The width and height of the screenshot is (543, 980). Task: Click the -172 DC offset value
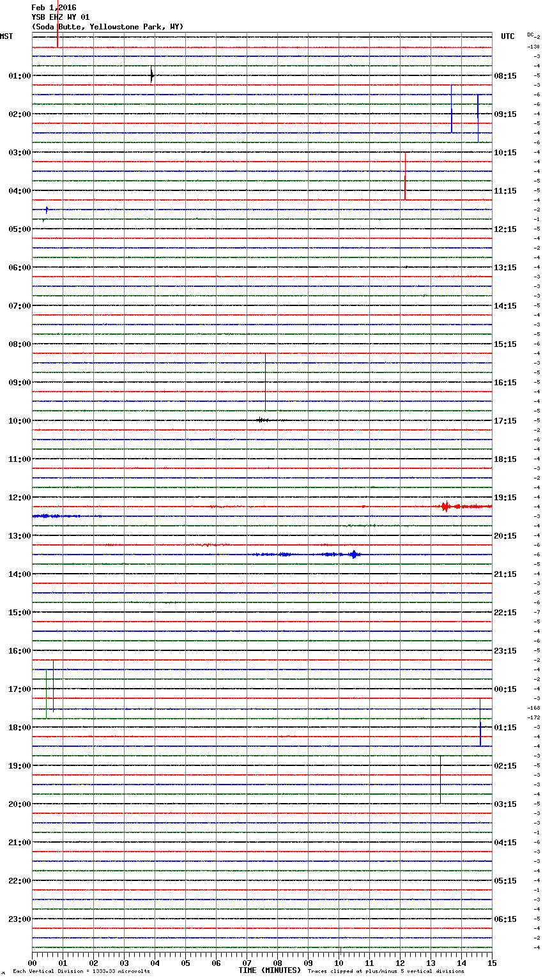(x=533, y=717)
